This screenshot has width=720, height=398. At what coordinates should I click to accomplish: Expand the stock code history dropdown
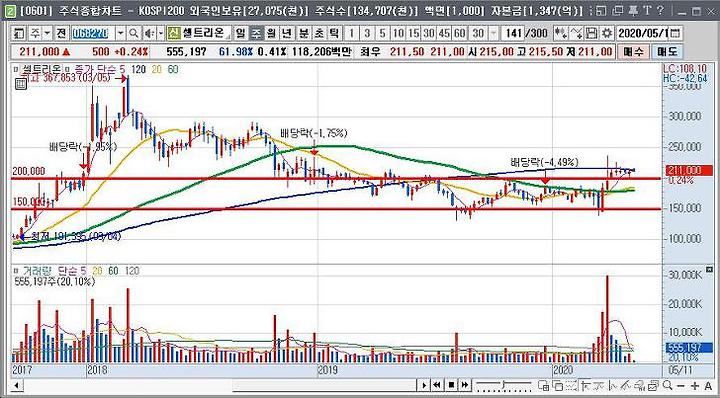(x=121, y=33)
